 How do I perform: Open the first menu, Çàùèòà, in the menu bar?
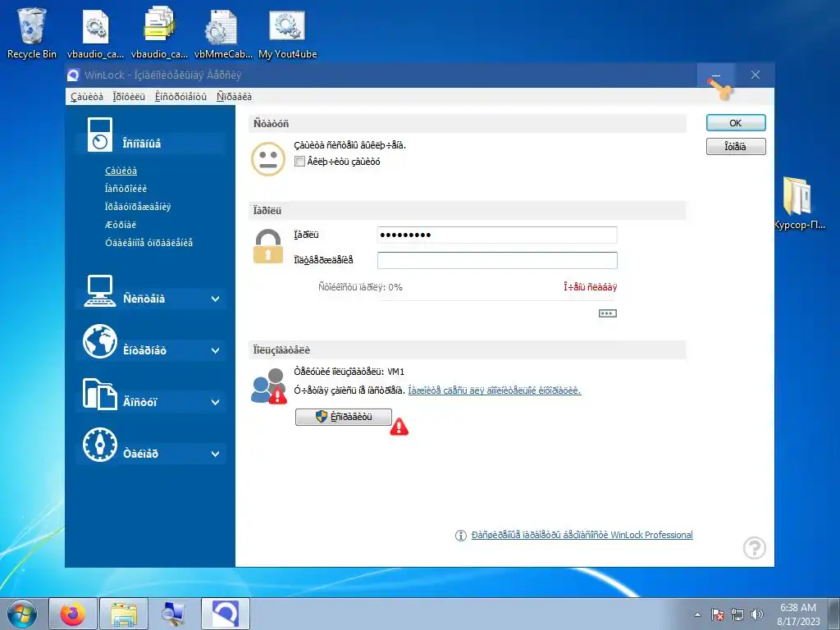point(87,97)
